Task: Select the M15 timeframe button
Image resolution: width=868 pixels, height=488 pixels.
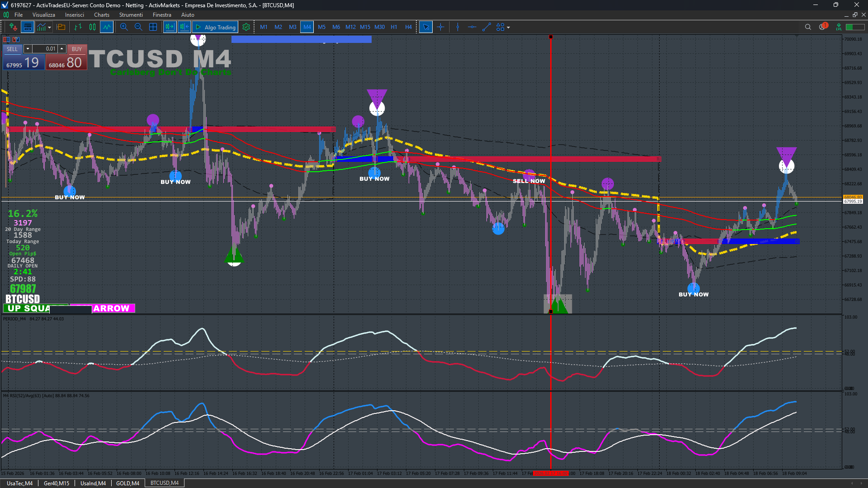Action: (x=365, y=27)
